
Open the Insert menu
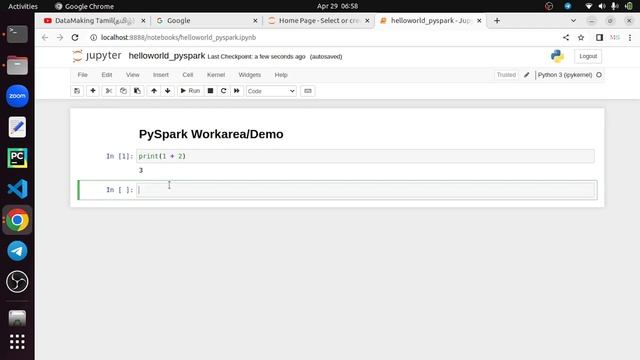[161, 75]
